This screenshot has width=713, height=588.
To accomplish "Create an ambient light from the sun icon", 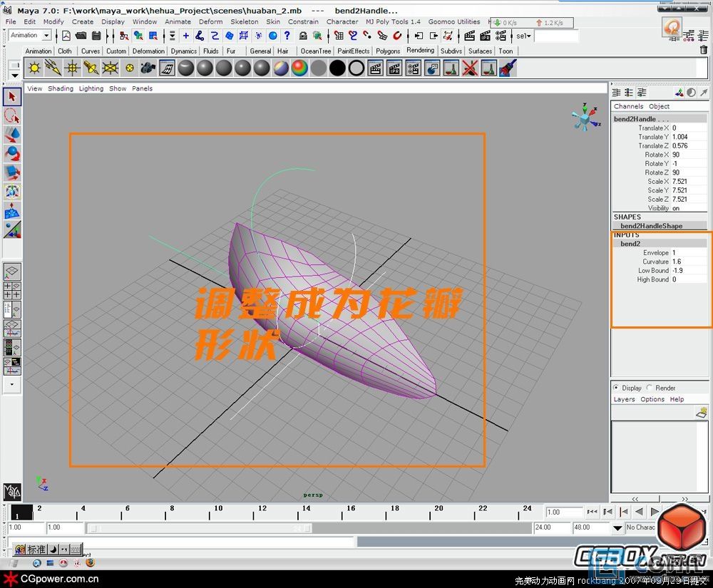I will [34, 68].
